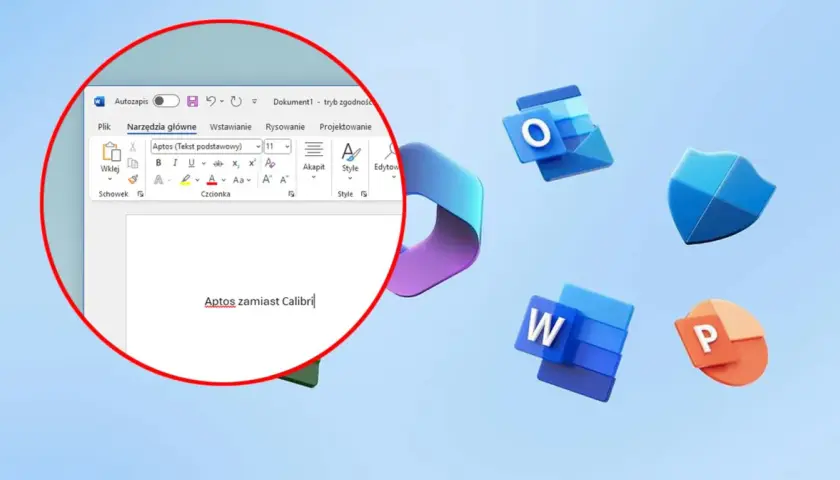Select the Narzędzia główne tab
840x480 pixels.
pos(161,127)
